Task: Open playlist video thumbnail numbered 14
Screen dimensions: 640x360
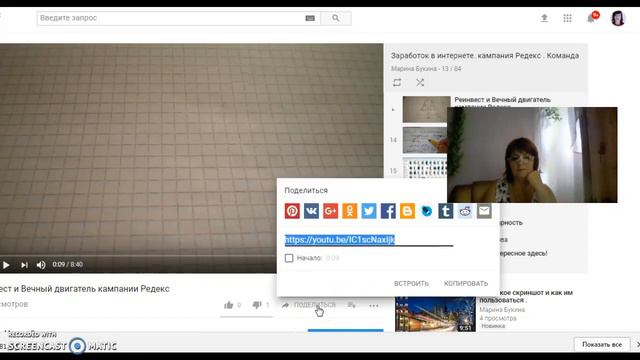Action: click(x=425, y=140)
